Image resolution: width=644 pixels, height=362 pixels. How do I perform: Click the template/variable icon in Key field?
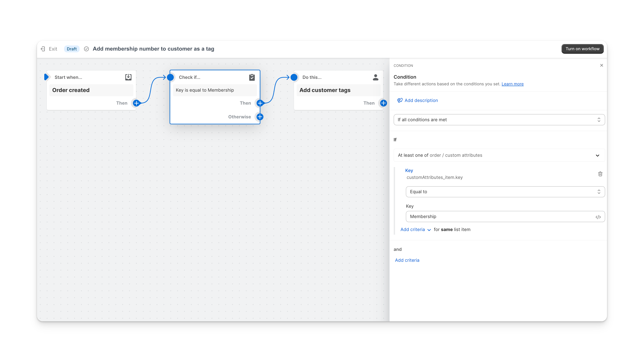(x=598, y=216)
